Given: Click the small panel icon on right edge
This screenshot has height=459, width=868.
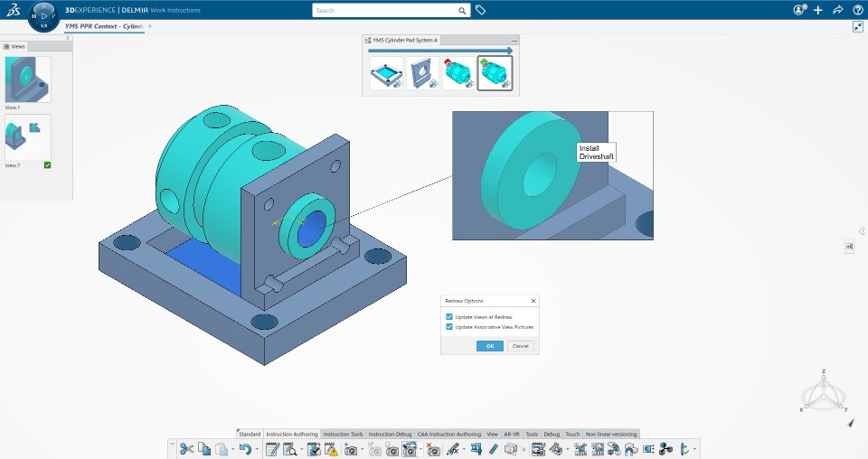Looking at the screenshot, I should [x=850, y=247].
